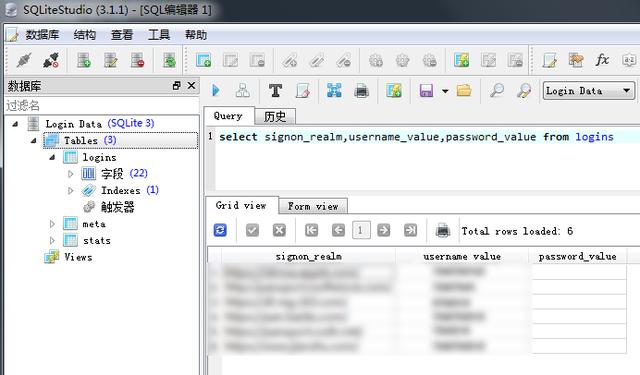640x375 pixels.
Task: Go to previous results page
Action: pyautogui.click(x=338, y=230)
